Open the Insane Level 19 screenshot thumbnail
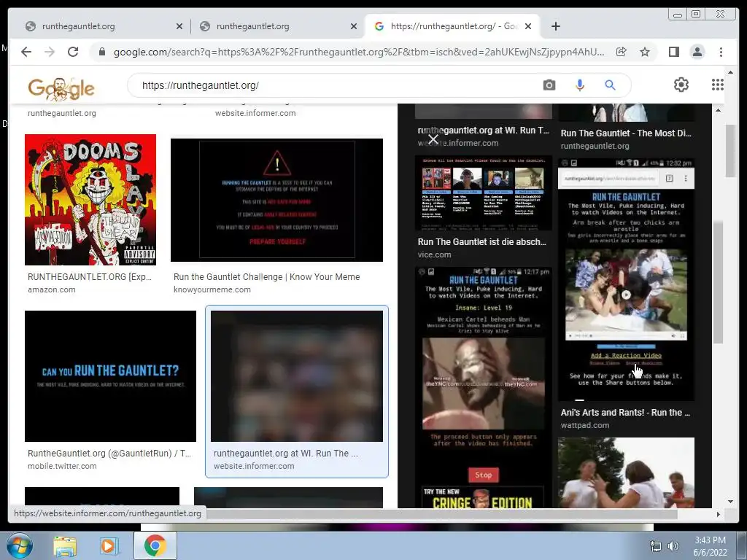This screenshot has width=747, height=560. pos(483,387)
